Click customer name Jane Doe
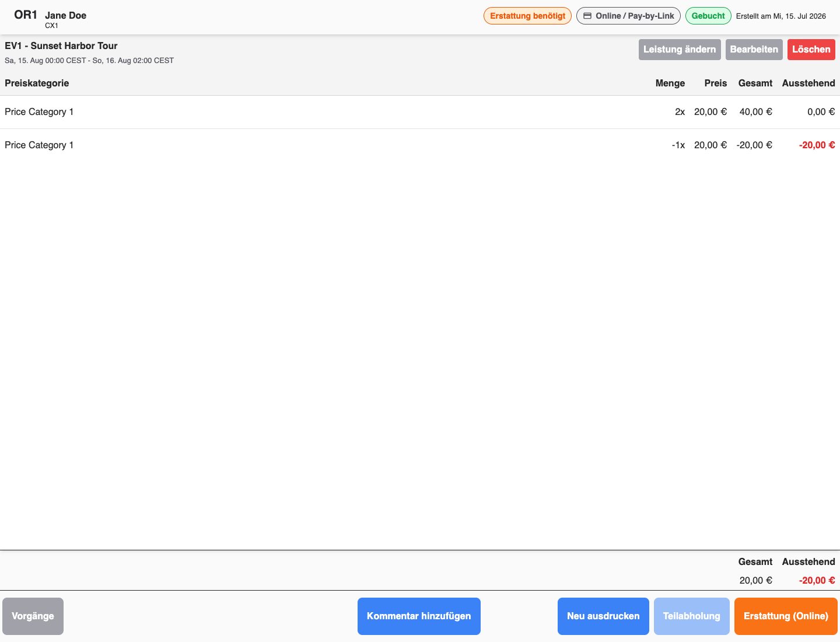The height and width of the screenshot is (642, 840). coord(65,16)
